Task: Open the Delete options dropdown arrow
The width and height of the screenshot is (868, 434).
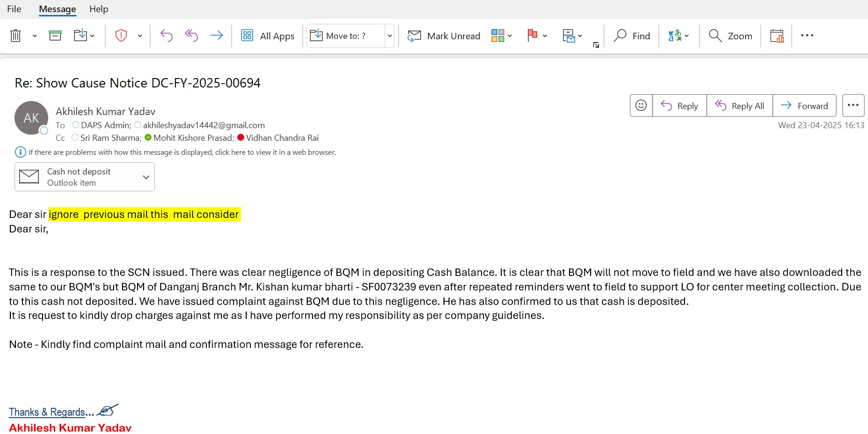Action: (x=35, y=36)
